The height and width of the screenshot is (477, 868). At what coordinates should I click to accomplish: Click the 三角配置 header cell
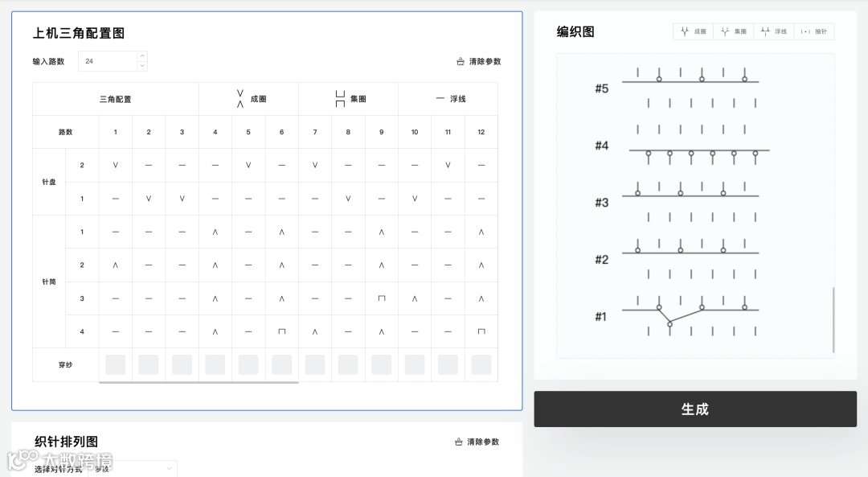tap(115, 99)
